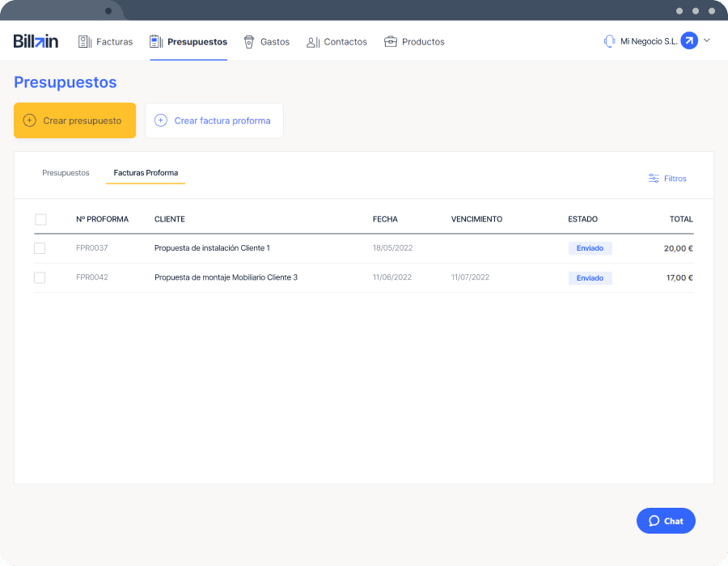This screenshot has width=728, height=566.
Task: Click the Presupuestos clipboard icon in navbar
Action: click(156, 41)
